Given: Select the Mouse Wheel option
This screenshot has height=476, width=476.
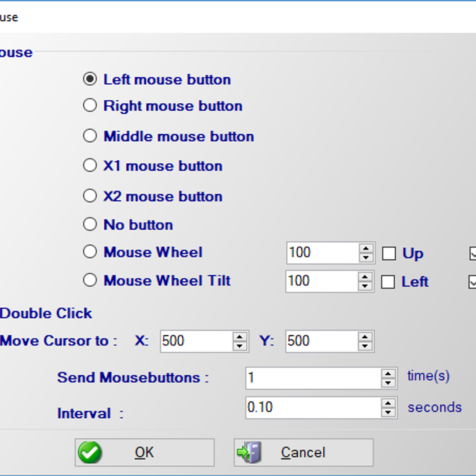Looking at the screenshot, I should [x=90, y=251].
